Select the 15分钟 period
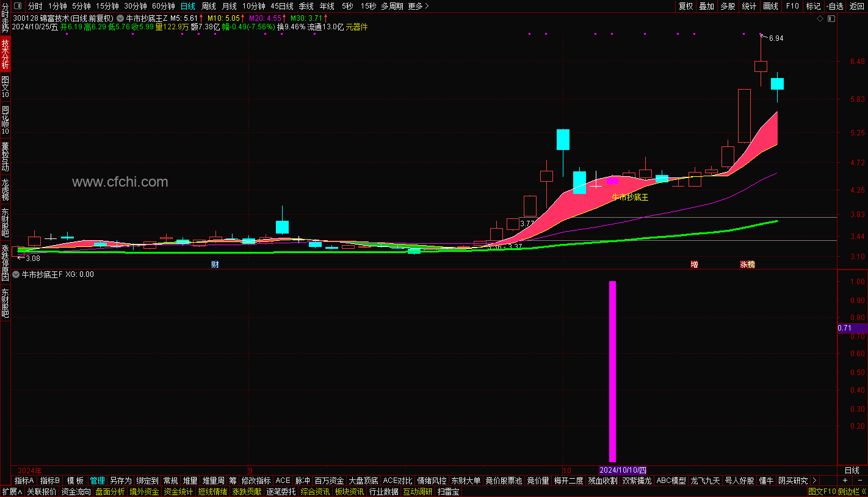868x497 pixels. (107, 6)
